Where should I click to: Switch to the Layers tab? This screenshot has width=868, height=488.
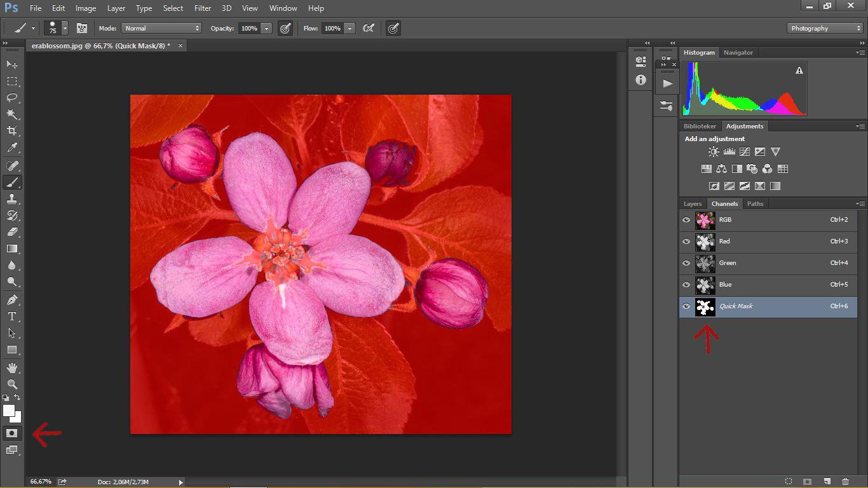pyautogui.click(x=693, y=204)
